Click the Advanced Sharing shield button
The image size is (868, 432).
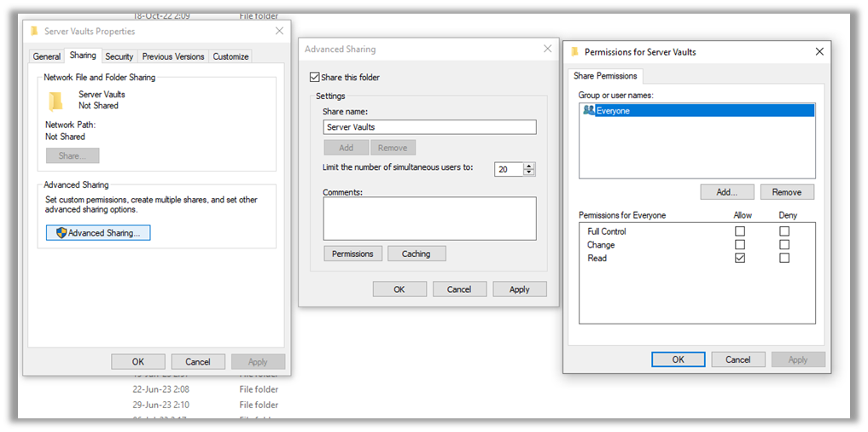(98, 233)
